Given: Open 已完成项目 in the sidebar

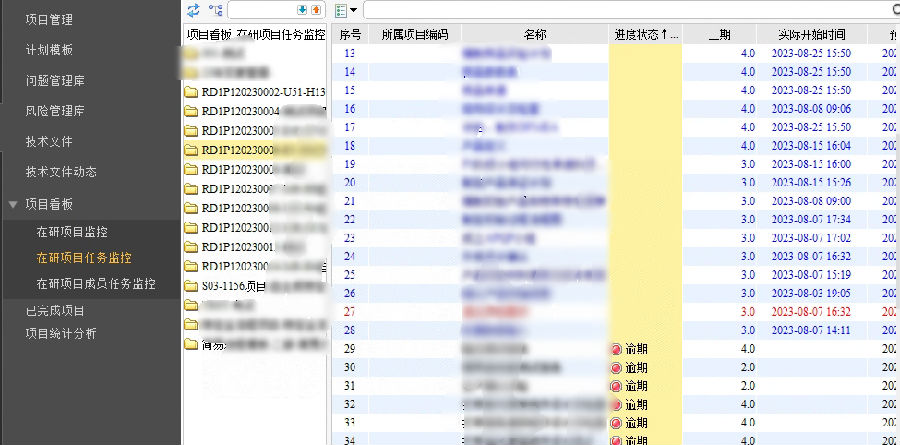Looking at the screenshot, I should click(x=55, y=311).
